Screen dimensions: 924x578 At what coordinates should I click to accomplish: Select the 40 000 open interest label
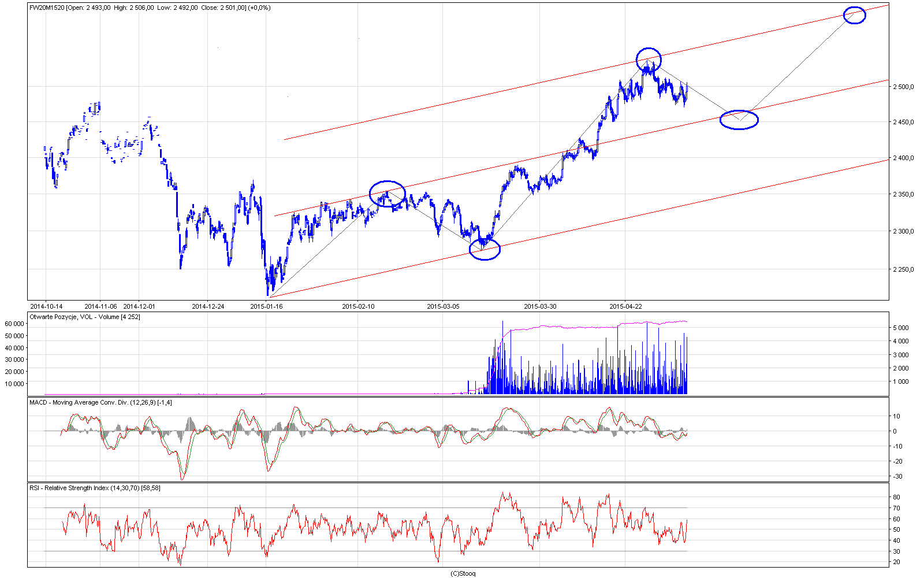tap(14, 348)
